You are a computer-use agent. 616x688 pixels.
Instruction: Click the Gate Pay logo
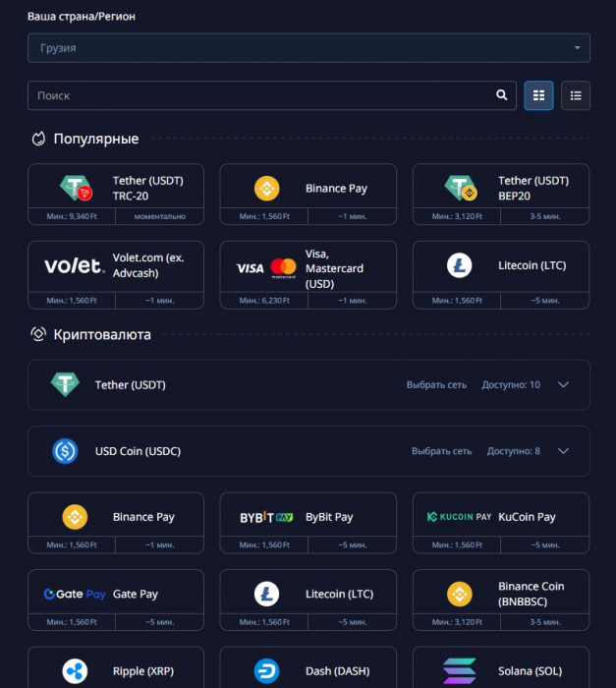point(75,594)
